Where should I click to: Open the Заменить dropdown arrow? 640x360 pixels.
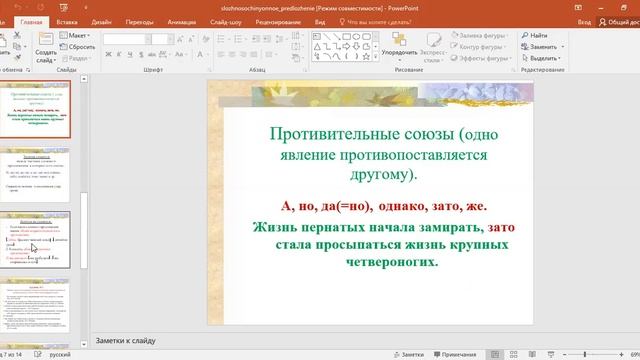(x=563, y=47)
